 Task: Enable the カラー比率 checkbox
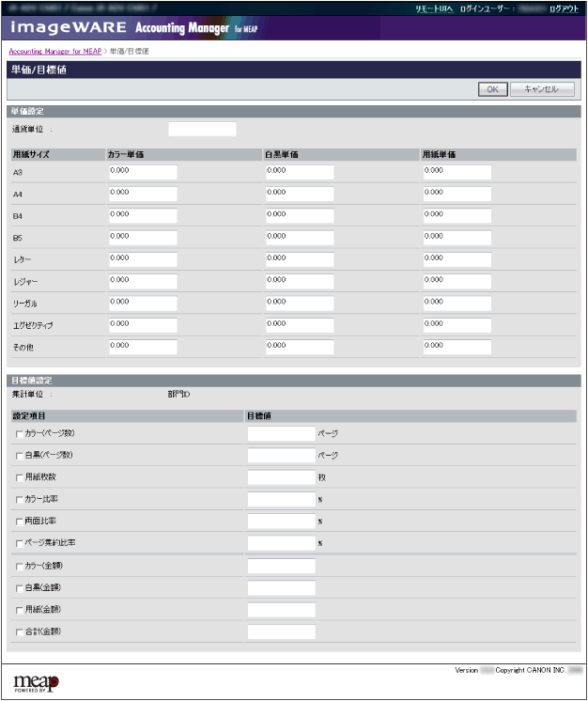pyautogui.click(x=19, y=499)
